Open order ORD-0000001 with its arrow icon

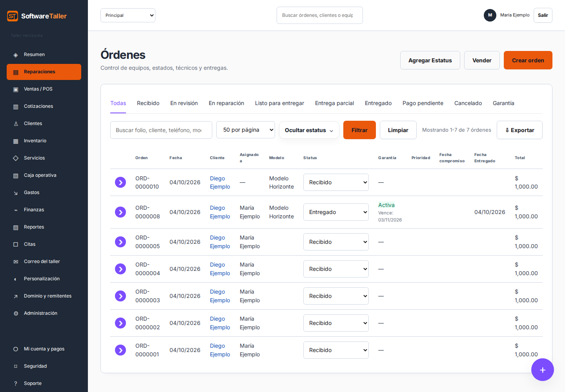tap(120, 350)
